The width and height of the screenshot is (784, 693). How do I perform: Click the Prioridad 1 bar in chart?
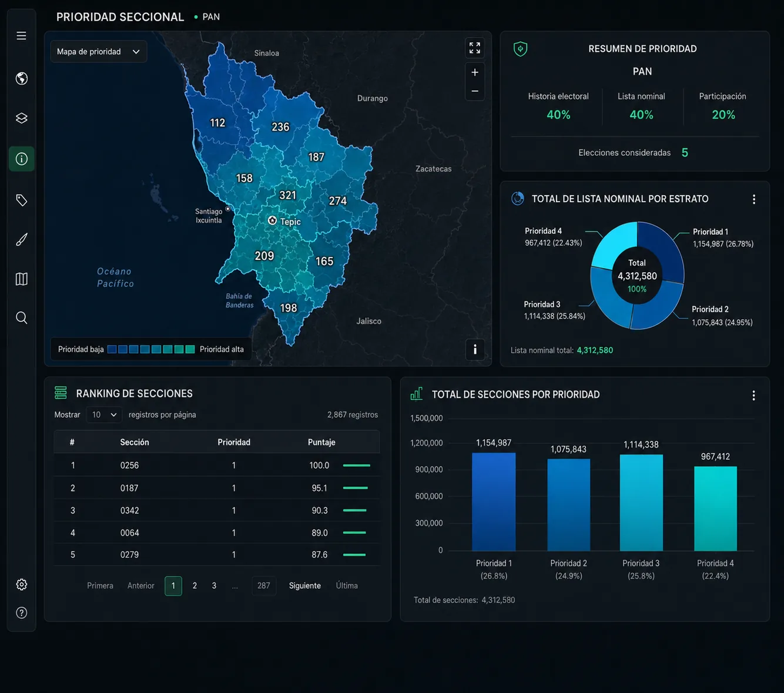[x=494, y=501]
